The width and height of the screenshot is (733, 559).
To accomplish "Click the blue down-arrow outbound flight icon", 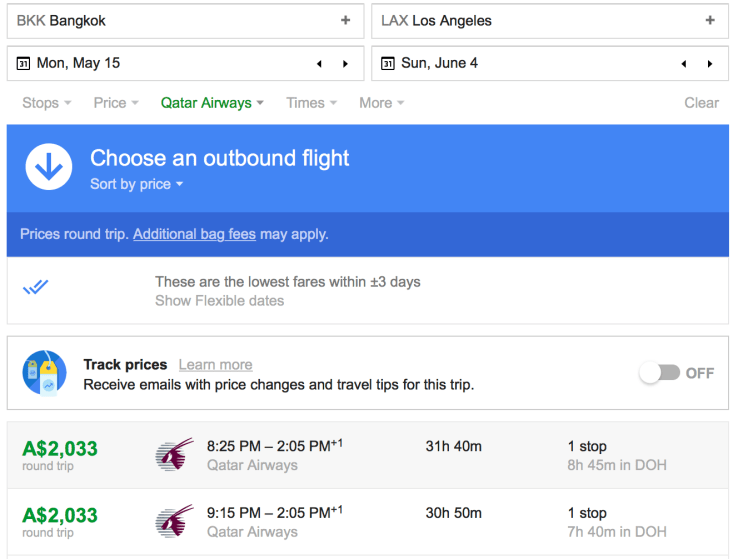I will (x=49, y=167).
